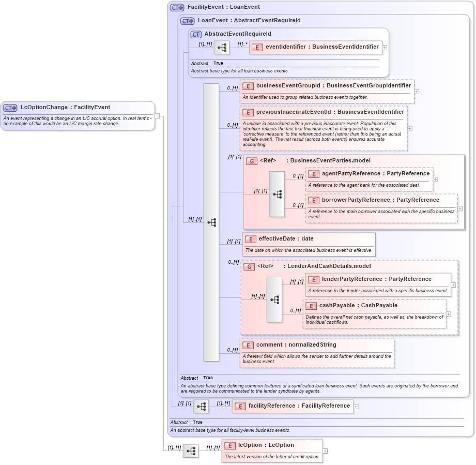Select the sequence compositor near facilityReference
This screenshot has height=465, width=476.
pyautogui.click(x=201, y=406)
